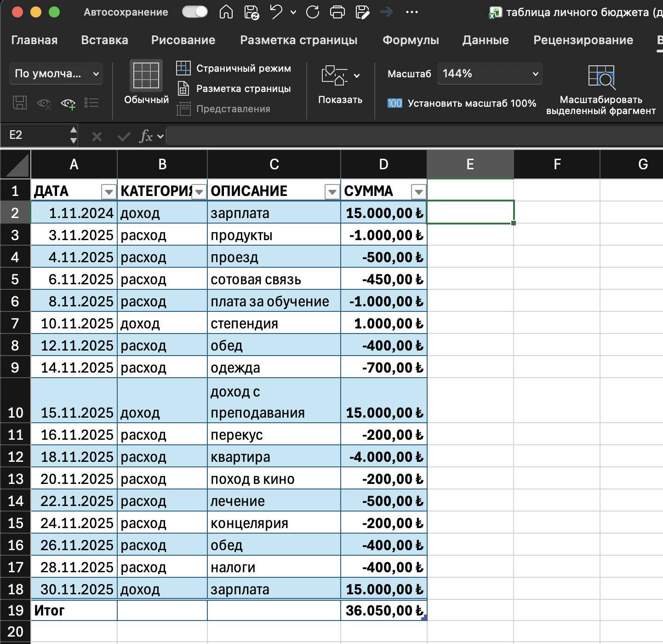
Task: Open the КАТЕГОРИЯ column filter dropdown
Action: point(199,191)
